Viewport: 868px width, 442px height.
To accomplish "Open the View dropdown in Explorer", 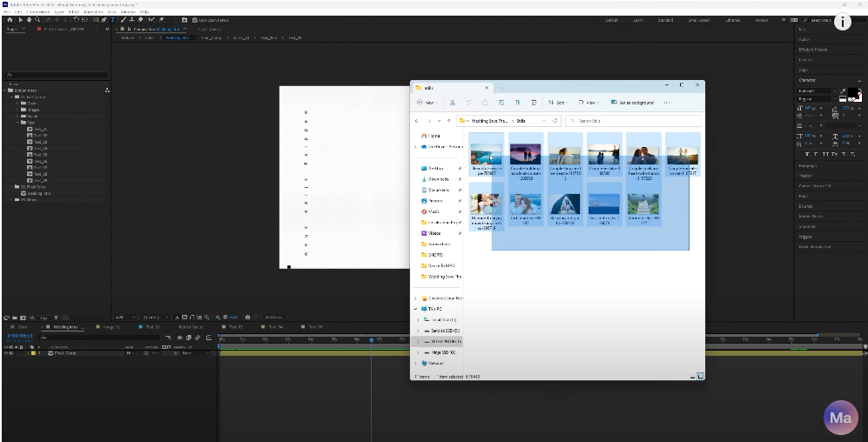I will point(589,103).
